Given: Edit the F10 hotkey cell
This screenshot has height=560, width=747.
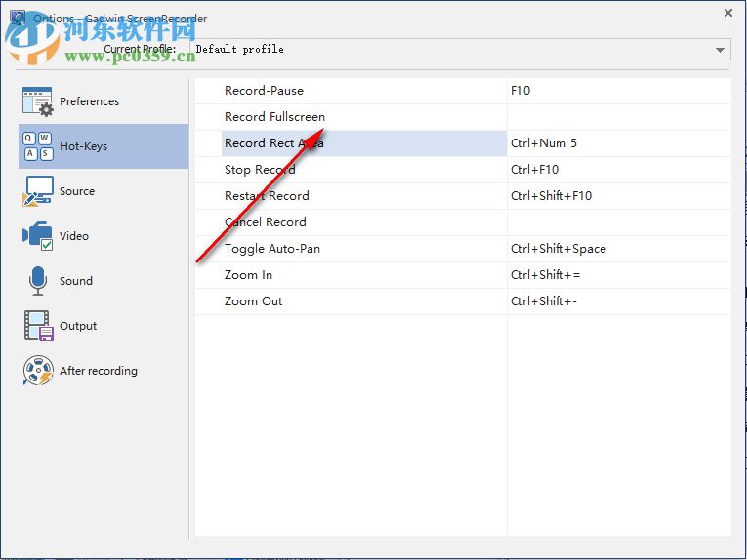Looking at the screenshot, I should coord(619,91).
